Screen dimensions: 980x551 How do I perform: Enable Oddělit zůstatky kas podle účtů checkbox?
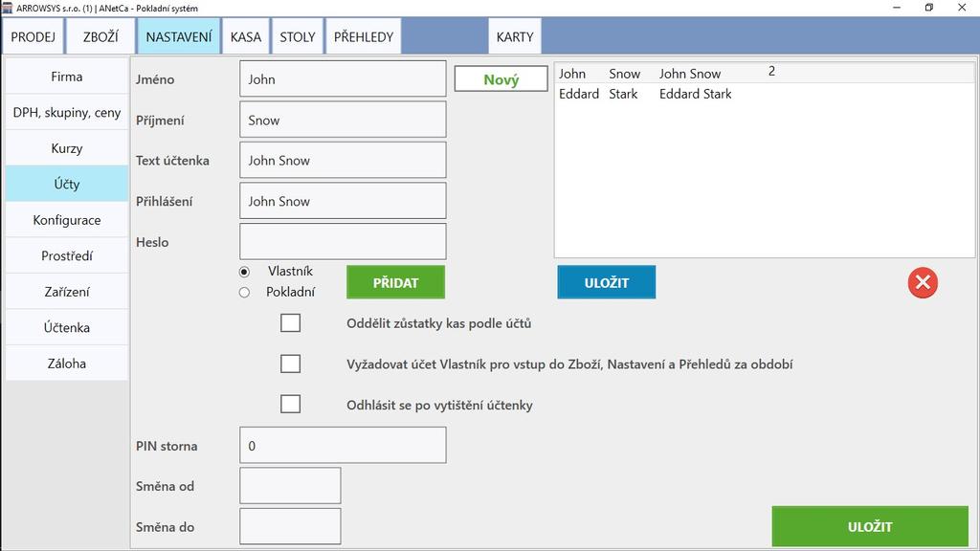[x=290, y=323]
